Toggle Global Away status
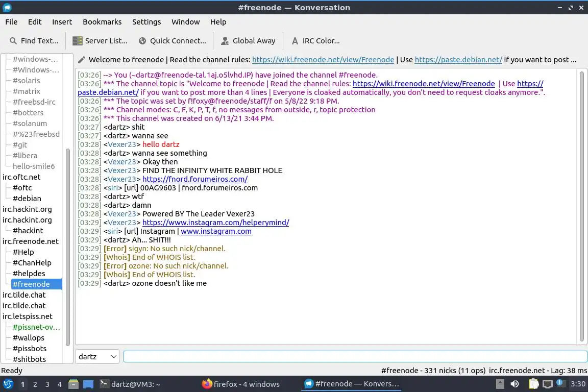The width and height of the screenshot is (588, 392). pos(248,41)
